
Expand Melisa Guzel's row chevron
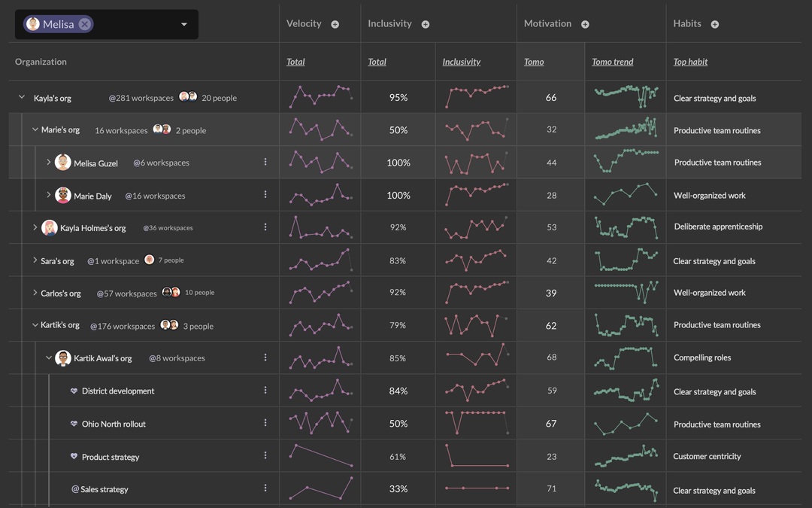[48, 163]
